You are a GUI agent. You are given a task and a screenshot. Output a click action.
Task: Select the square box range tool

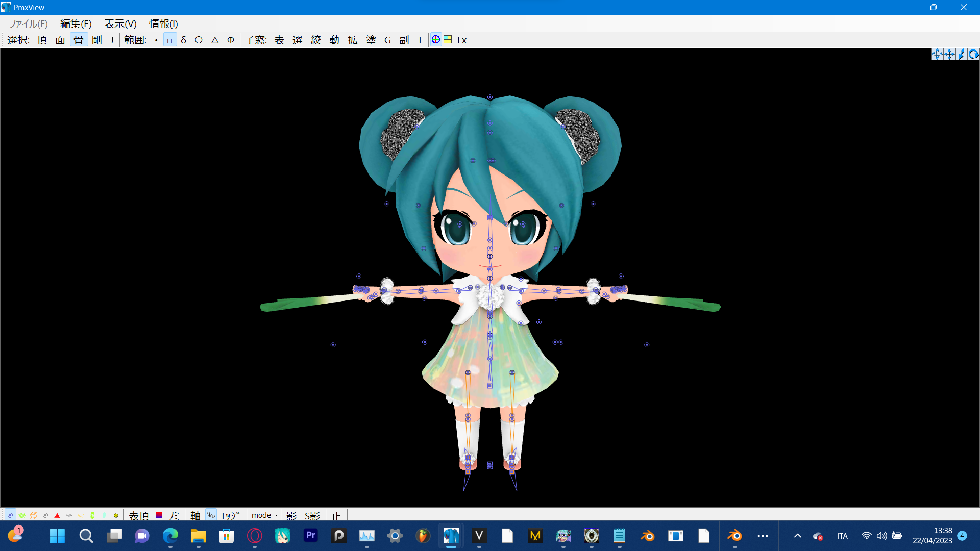[169, 40]
